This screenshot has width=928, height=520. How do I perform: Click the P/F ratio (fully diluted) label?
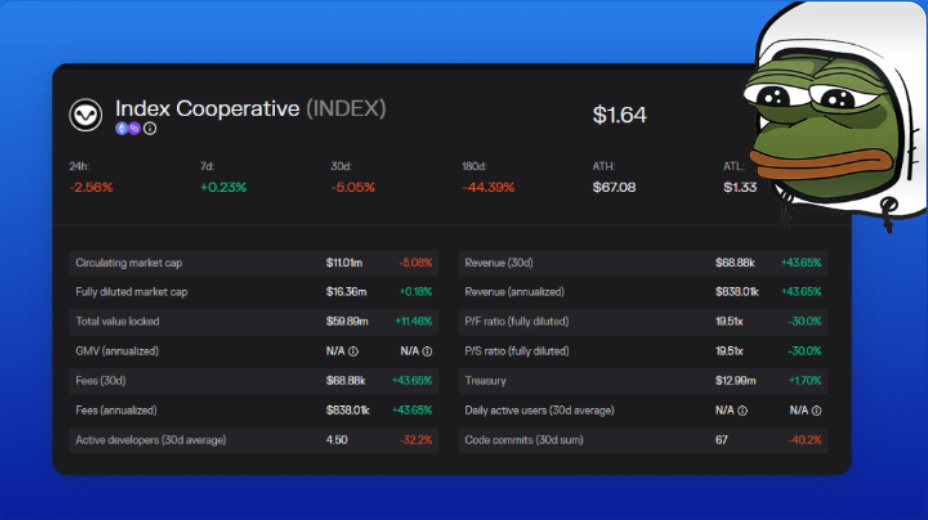click(517, 322)
